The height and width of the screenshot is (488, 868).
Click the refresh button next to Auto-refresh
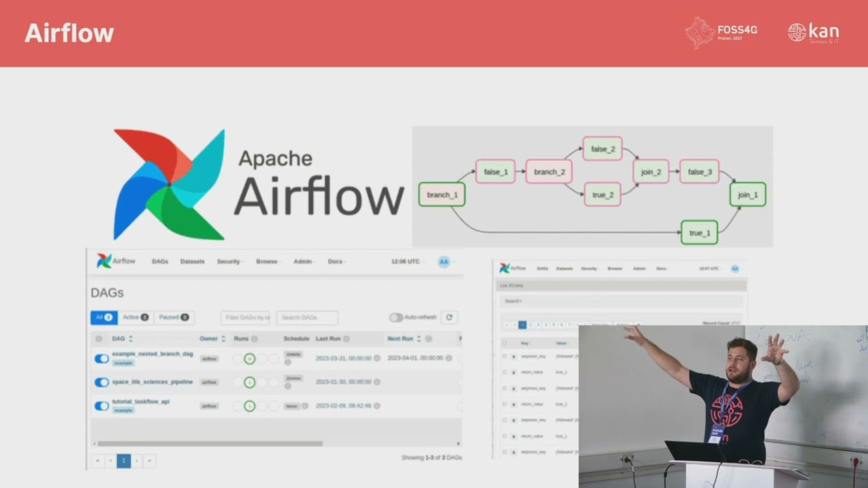coord(449,317)
